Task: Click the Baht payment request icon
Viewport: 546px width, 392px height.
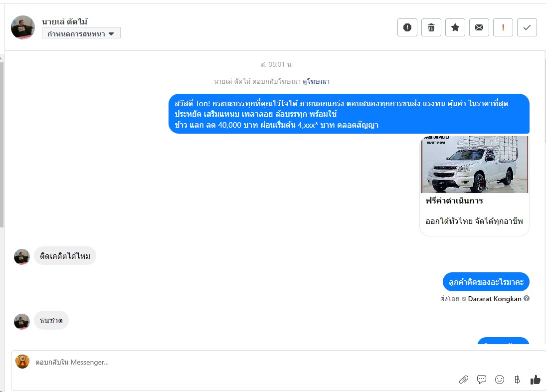Action: pos(517,380)
